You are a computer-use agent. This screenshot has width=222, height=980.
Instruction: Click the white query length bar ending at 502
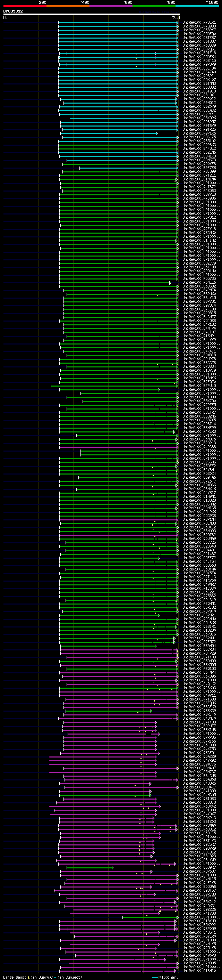91,14
